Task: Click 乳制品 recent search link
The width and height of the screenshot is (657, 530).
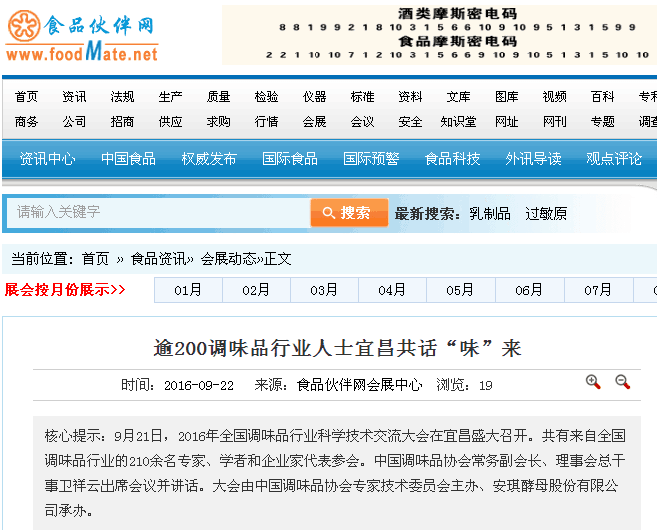Action: [x=489, y=213]
